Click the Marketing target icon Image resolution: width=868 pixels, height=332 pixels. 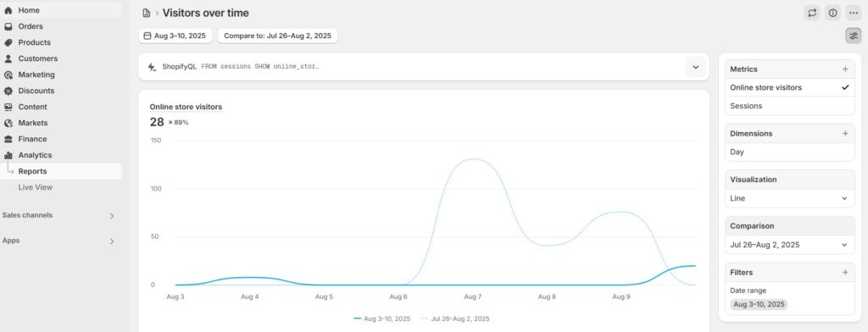[x=8, y=75]
